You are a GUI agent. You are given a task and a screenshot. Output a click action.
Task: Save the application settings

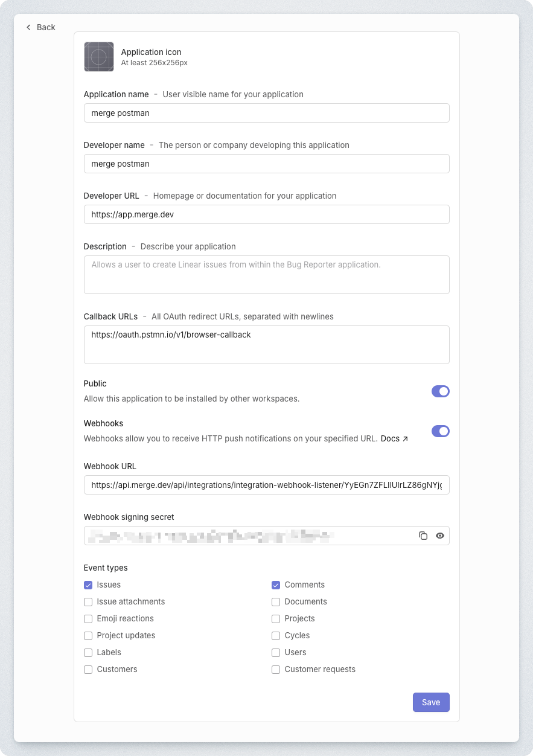pyautogui.click(x=431, y=702)
